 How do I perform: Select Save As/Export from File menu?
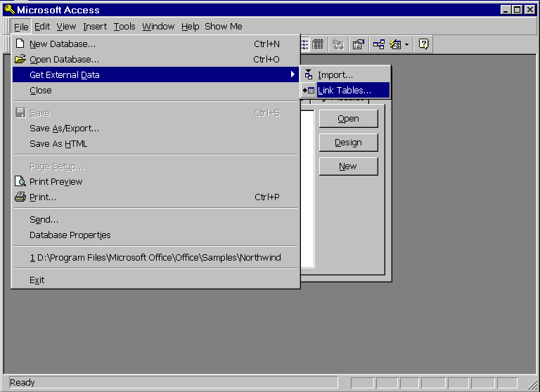click(64, 129)
